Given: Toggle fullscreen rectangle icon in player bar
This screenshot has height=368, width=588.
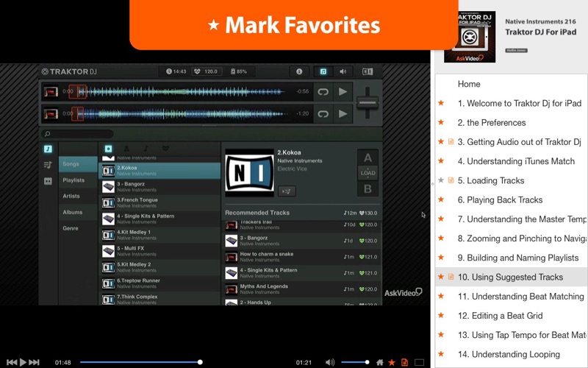Looking at the screenshot, I should point(419,362).
